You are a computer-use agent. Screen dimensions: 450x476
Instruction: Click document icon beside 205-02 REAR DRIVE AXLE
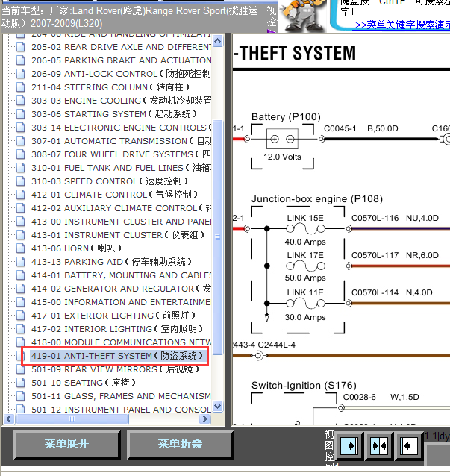tap(21, 47)
